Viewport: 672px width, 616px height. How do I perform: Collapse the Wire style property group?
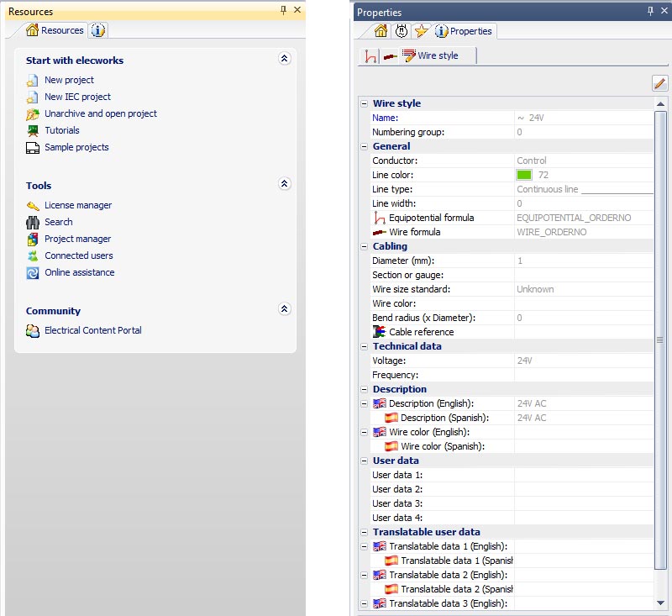click(x=365, y=103)
